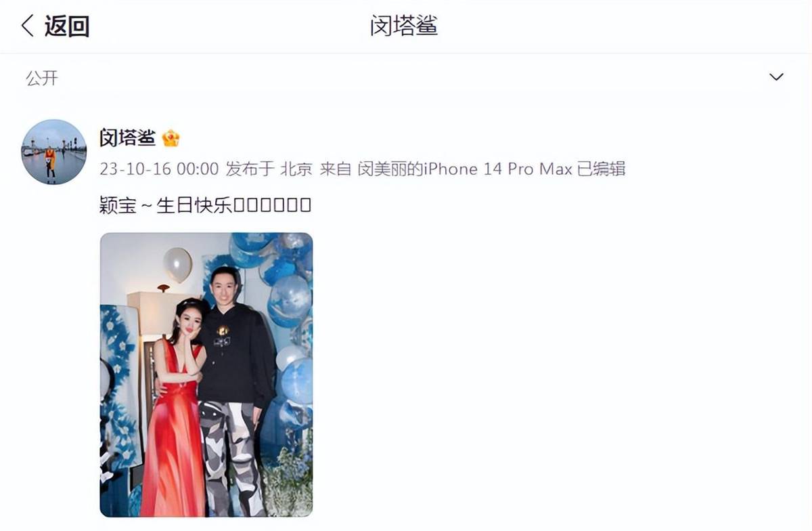
Task: Click the 23-10-16 00:00 post timestamp
Action: [x=159, y=169]
